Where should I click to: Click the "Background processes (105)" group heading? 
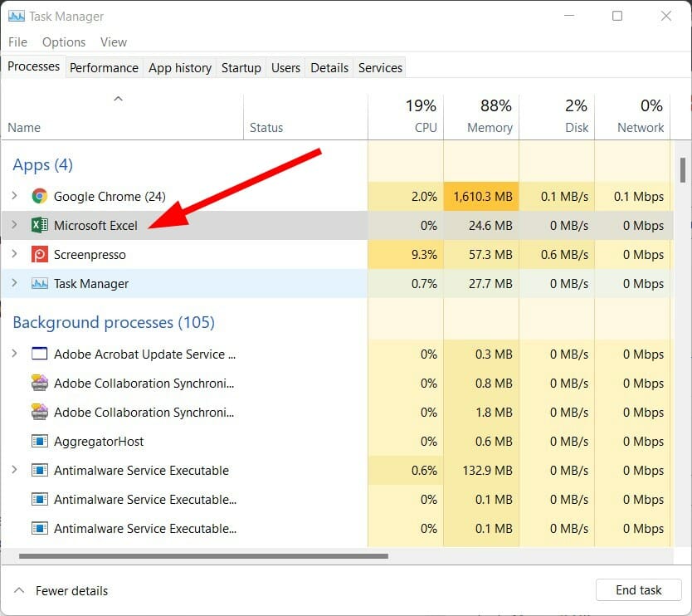click(114, 322)
